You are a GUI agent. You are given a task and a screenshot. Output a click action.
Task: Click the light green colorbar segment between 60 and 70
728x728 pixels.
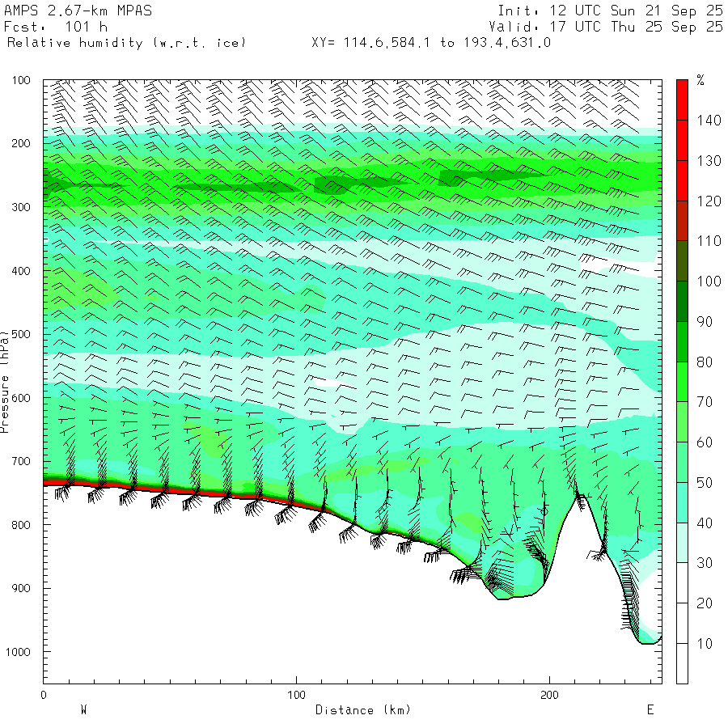[x=682, y=422]
